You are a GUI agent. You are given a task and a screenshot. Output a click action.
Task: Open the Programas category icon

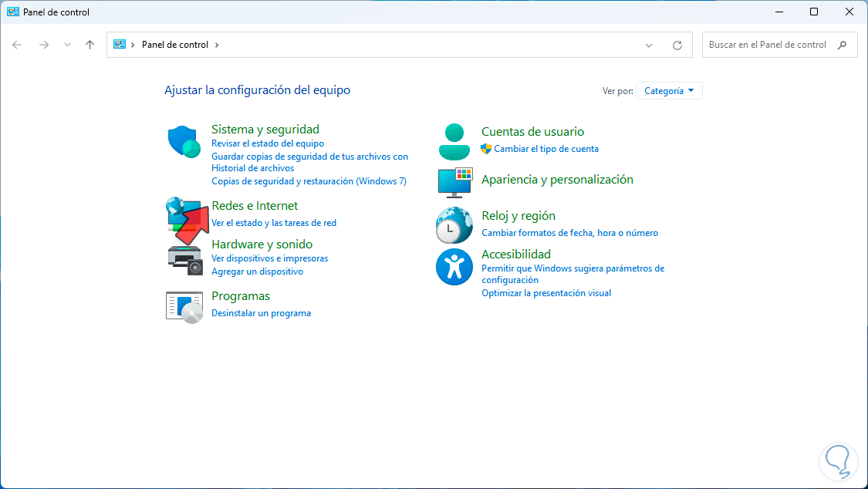[184, 306]
